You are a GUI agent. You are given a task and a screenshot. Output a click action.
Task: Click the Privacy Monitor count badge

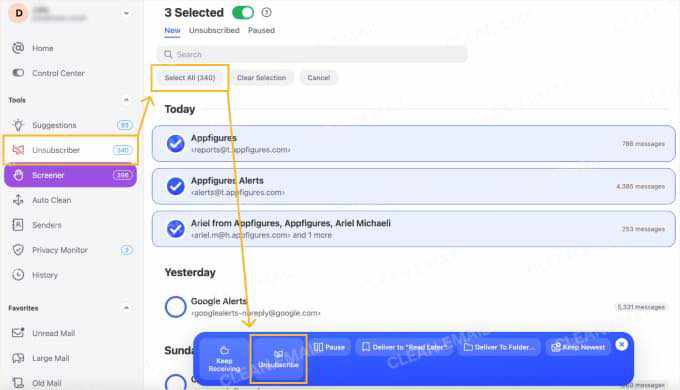pyautogui.click(x=127, y=250)
